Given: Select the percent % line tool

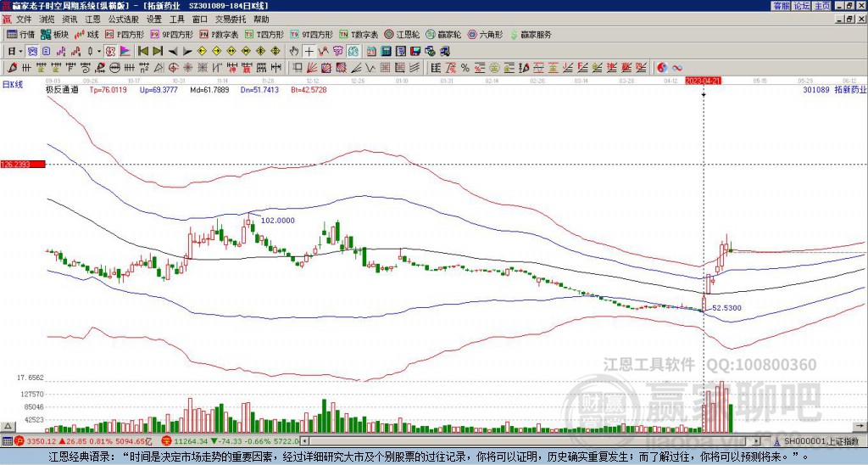Looking at the screenshot, I should (x=465, y=68).
